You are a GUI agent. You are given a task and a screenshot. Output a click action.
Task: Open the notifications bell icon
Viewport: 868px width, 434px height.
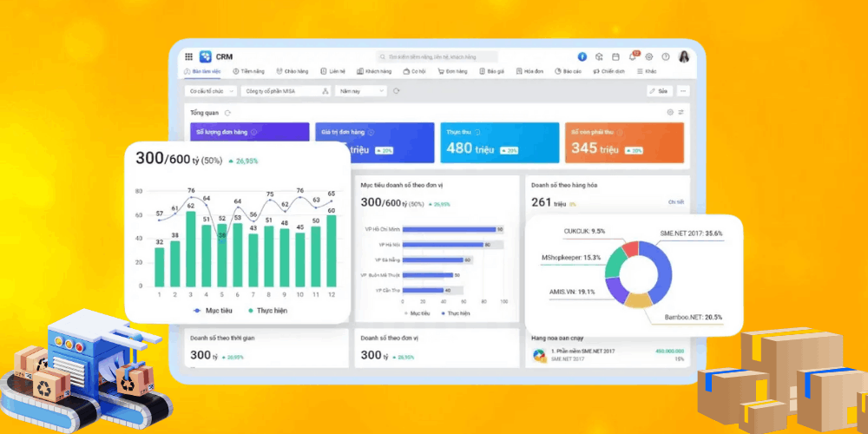point(632,56)
